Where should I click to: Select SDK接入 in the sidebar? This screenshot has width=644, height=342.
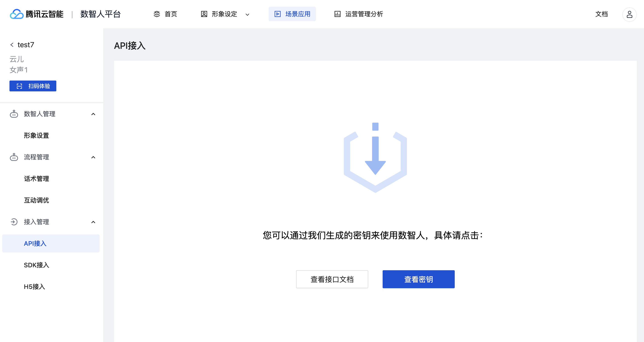click(37, 265)
